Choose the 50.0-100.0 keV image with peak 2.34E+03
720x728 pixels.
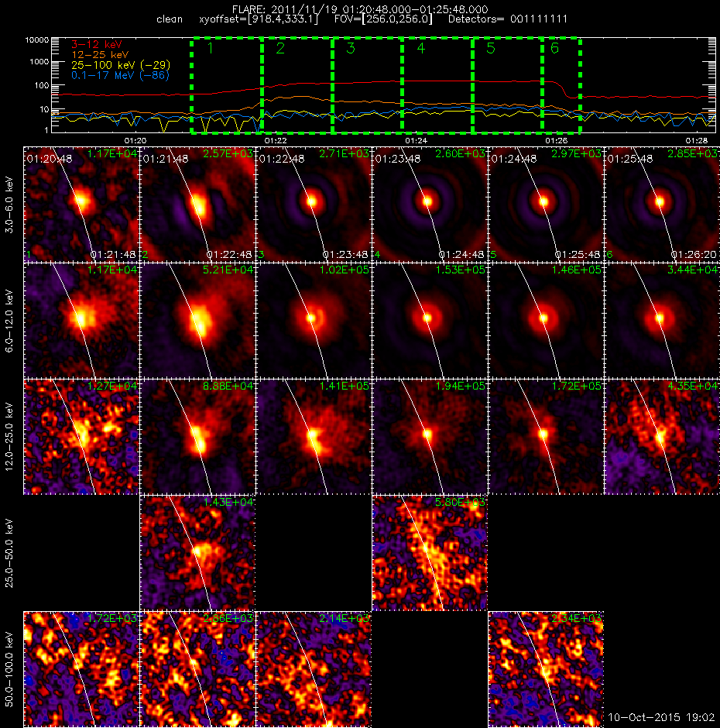pos(546,669)
